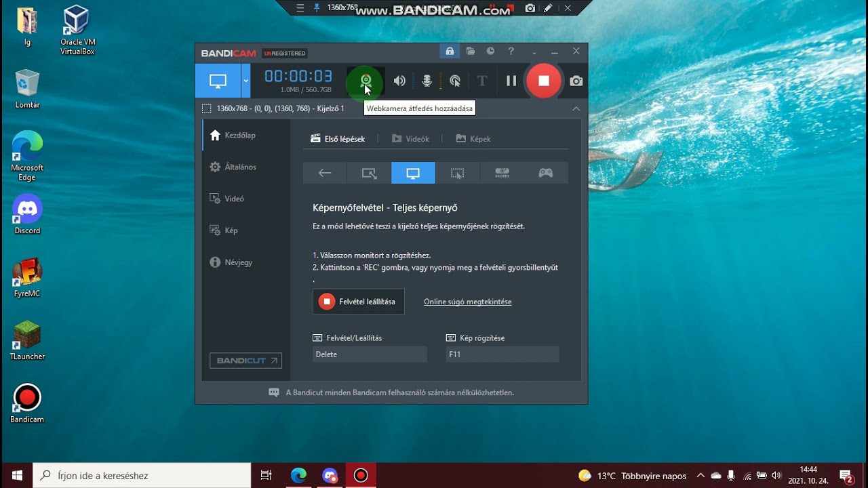
Task: Pause the recording in Bandicam toolbar
Action: 511,81
